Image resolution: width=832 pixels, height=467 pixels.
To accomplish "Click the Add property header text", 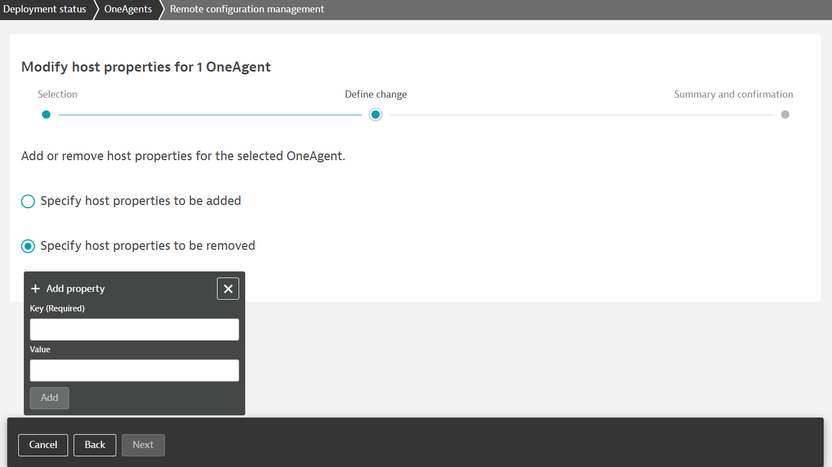I will click(75, 289).
